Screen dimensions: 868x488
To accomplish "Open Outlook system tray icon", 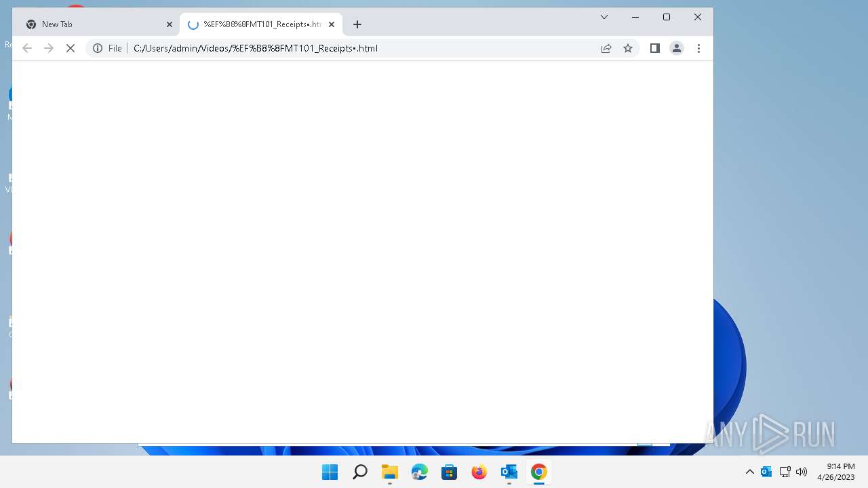I will 766,472.
